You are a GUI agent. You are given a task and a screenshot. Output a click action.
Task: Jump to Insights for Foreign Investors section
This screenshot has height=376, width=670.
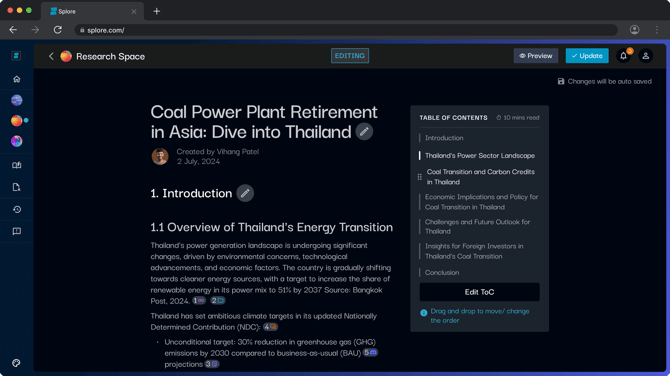[x=474, y=251]
